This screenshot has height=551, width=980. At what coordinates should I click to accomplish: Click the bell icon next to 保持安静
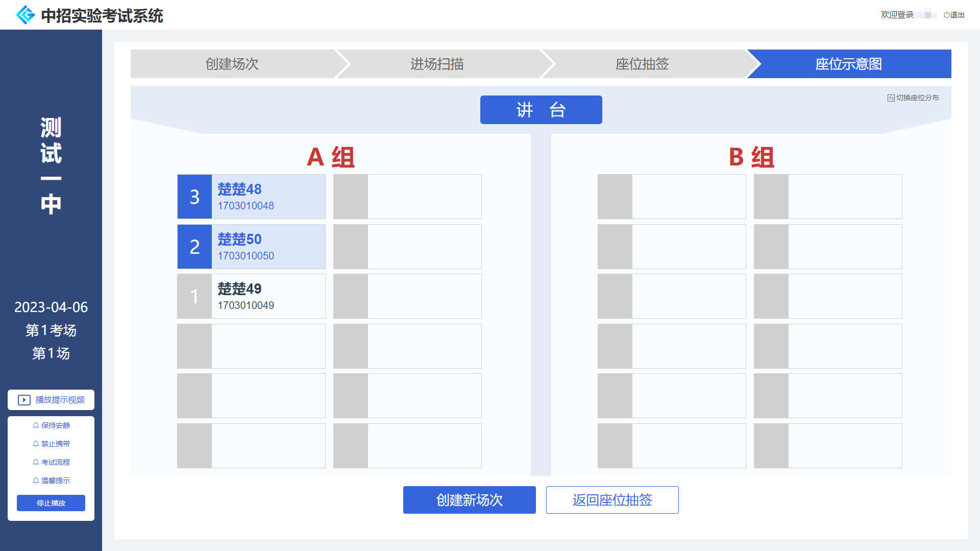36,425
